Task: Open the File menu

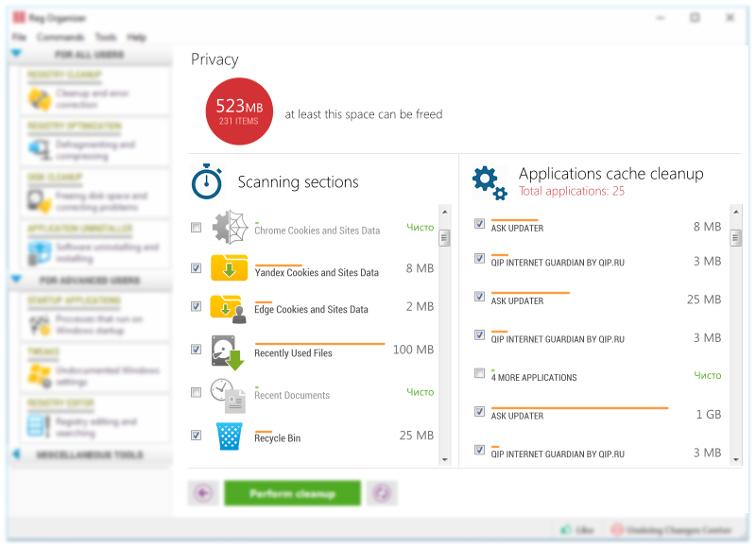Action: (19, 37)
